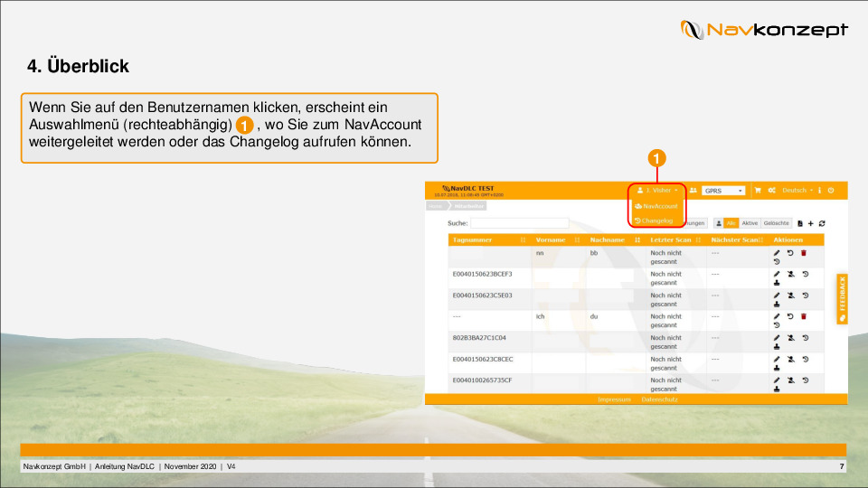This screenshot has width=868, height=488.
Task: Click the remove-user icon in row E0040100265735CF
Action: 791,380
